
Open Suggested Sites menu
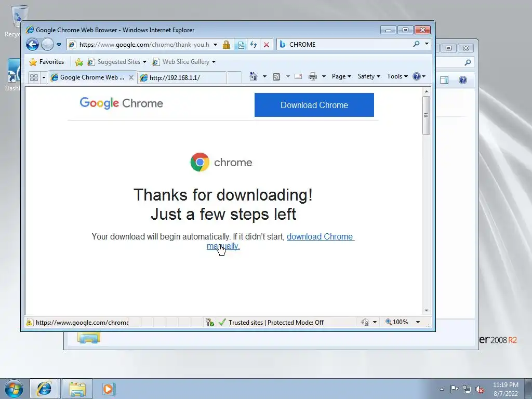click(x=117, y=62)
